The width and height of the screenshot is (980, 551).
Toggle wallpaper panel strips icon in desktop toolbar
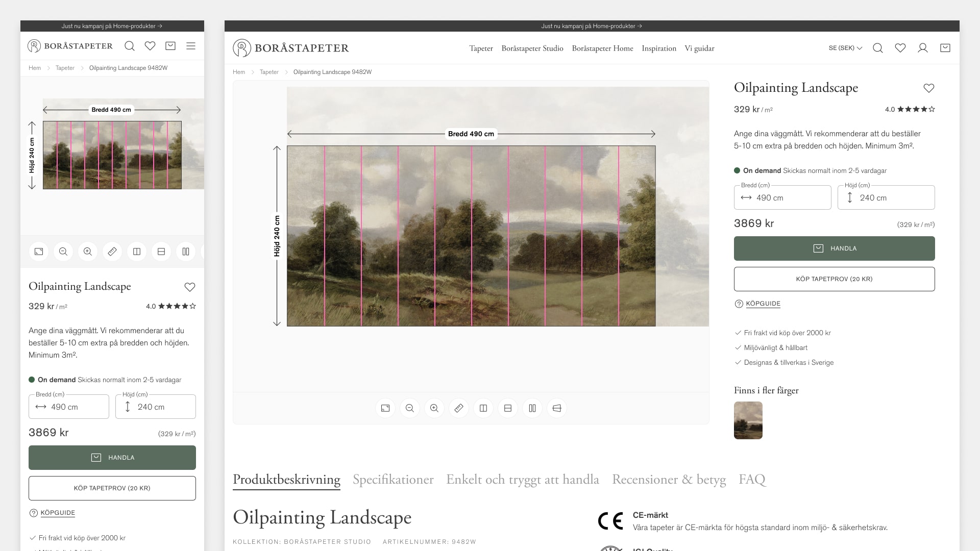(x=532, y=408)
